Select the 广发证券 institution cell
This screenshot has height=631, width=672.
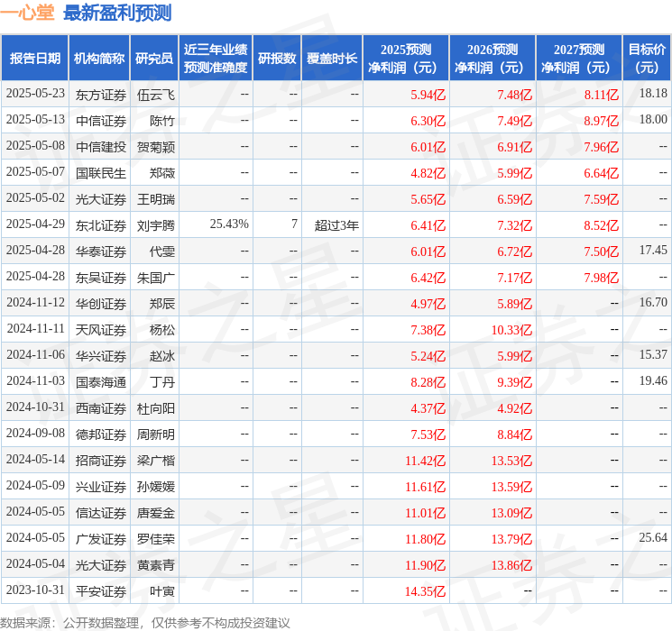coord(101,539)
